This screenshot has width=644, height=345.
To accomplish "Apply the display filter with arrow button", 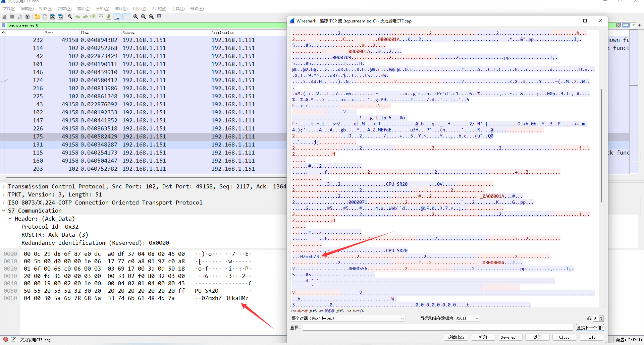I will (x=626, y=25).
